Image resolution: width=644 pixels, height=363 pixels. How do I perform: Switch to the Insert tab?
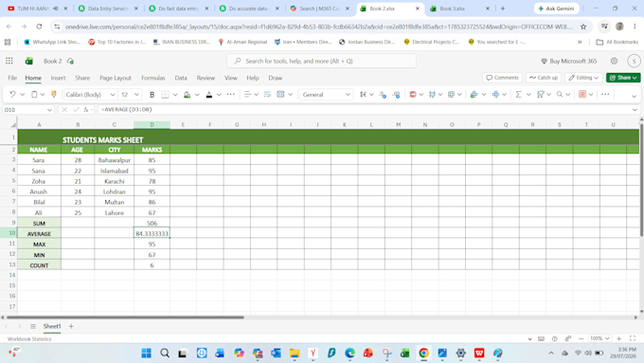coord(58,78)
